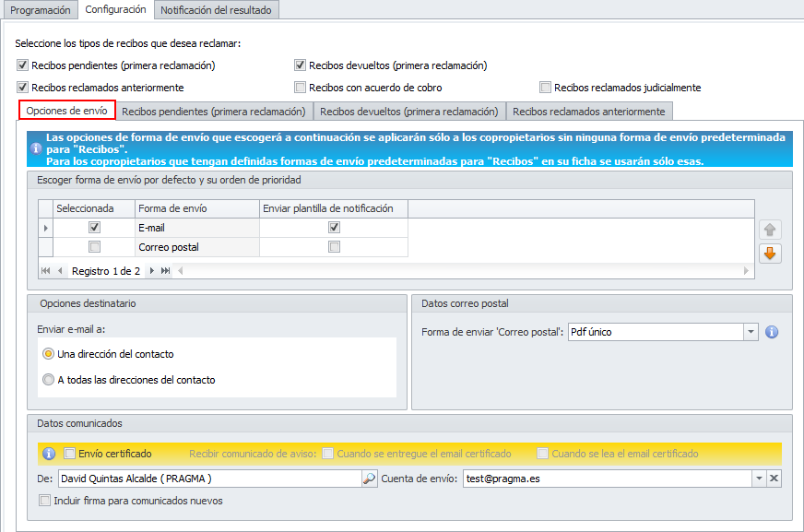
Task: Enable Envío certificado checkbox
Action: click(x=69, y=453)
